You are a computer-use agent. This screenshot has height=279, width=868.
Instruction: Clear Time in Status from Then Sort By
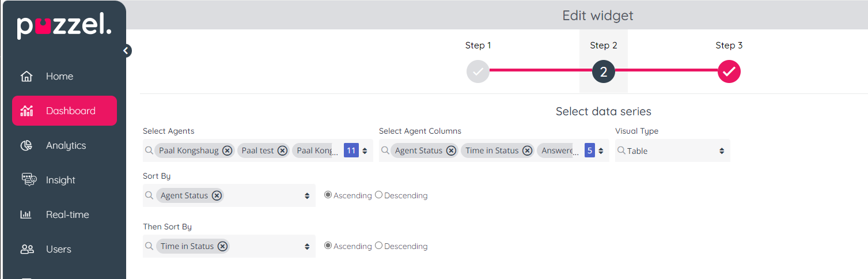click(222, 246)
